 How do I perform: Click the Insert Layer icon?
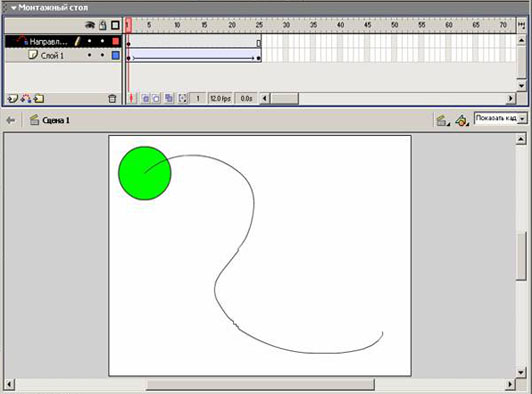point(12,99)
